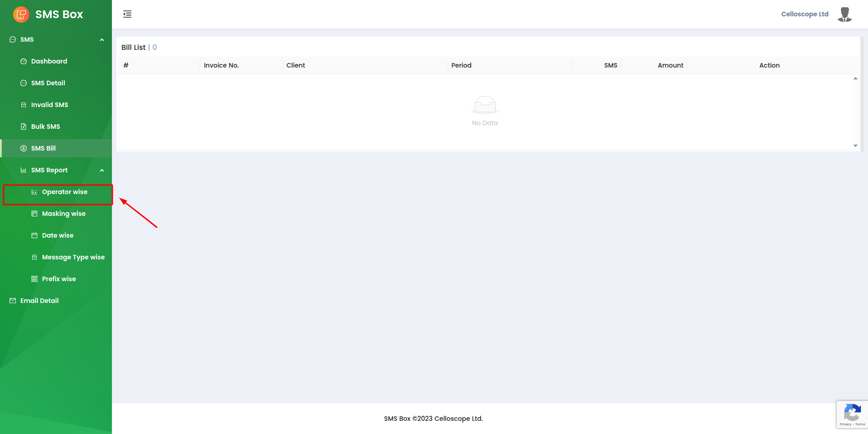Click the Invoice No. column header
868x434 pixels.
[221, 65]
